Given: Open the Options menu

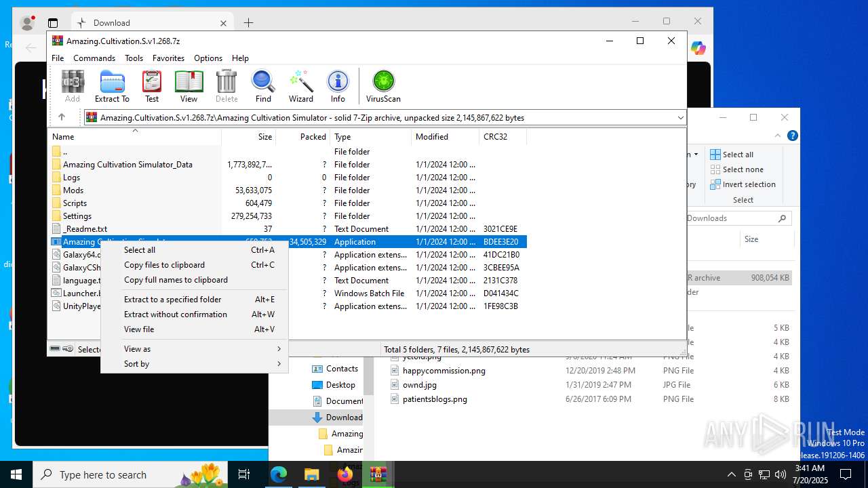Looking at the screenshot, I should click(x=208, y=58).
